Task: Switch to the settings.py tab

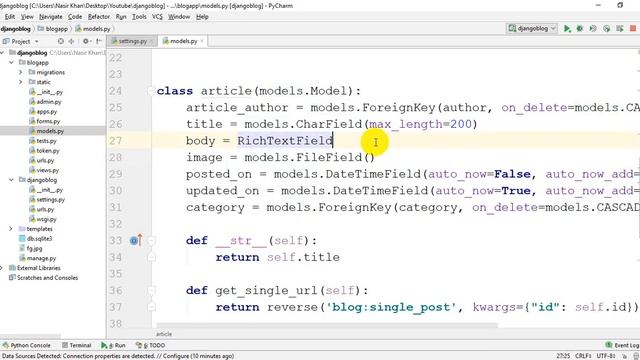Action: tap(131, 41)
